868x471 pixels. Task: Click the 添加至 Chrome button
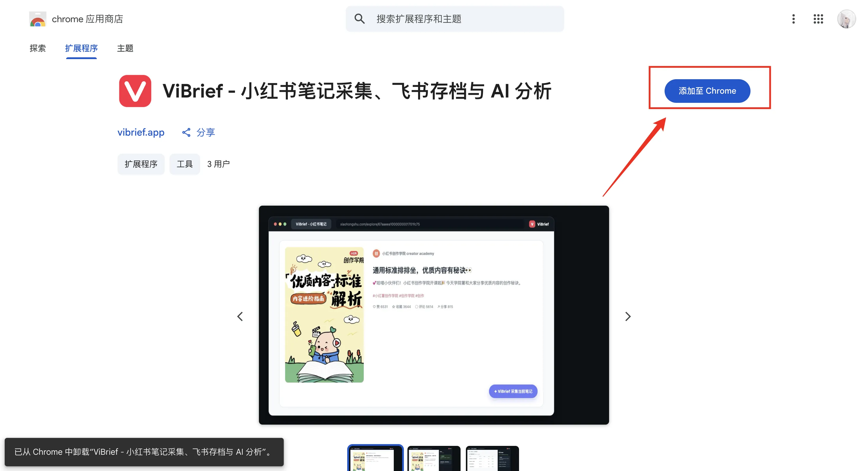click(x=707, y=91)
